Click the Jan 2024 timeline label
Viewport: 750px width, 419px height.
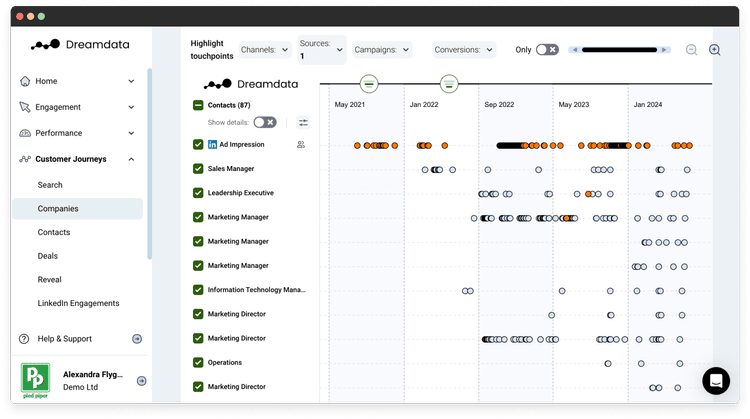point(648,105)
